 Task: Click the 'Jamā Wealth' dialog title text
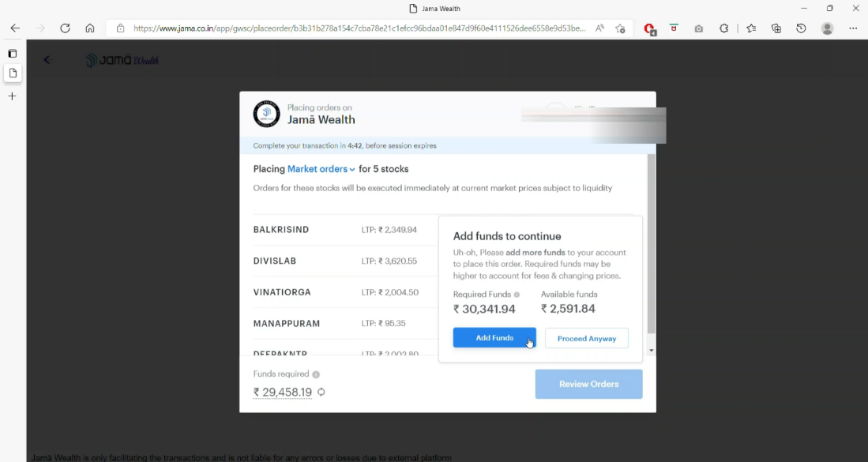(x=321, y=119)
